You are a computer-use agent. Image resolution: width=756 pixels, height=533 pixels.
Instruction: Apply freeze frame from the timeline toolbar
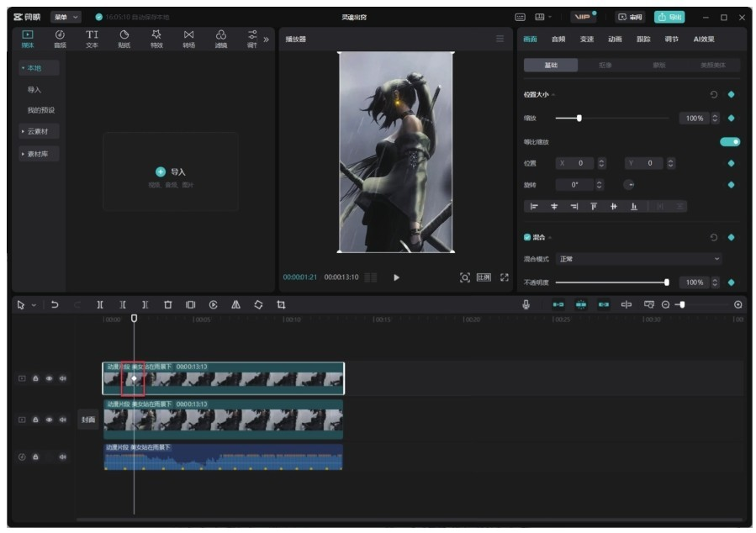point(190,304)
